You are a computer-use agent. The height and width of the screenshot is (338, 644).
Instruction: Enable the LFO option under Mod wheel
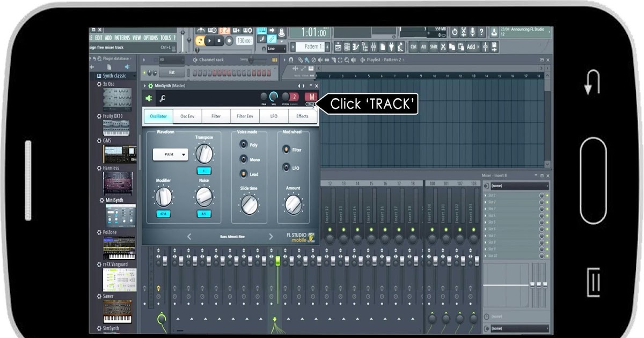286,168
